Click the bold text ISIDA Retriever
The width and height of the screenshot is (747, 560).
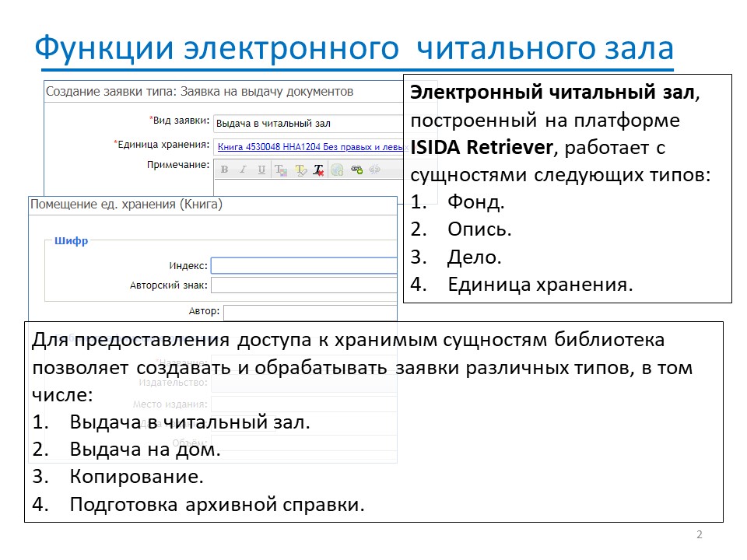482,148
